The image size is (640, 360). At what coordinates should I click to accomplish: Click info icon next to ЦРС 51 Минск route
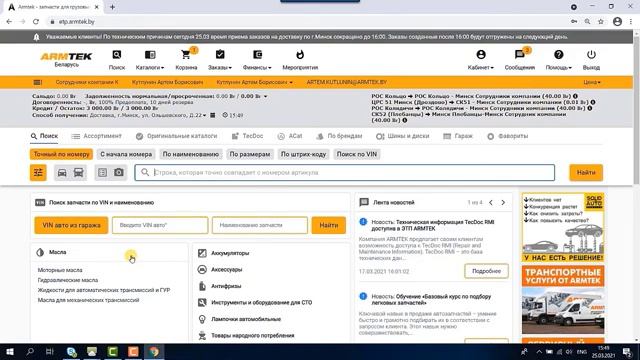point(593,102)
